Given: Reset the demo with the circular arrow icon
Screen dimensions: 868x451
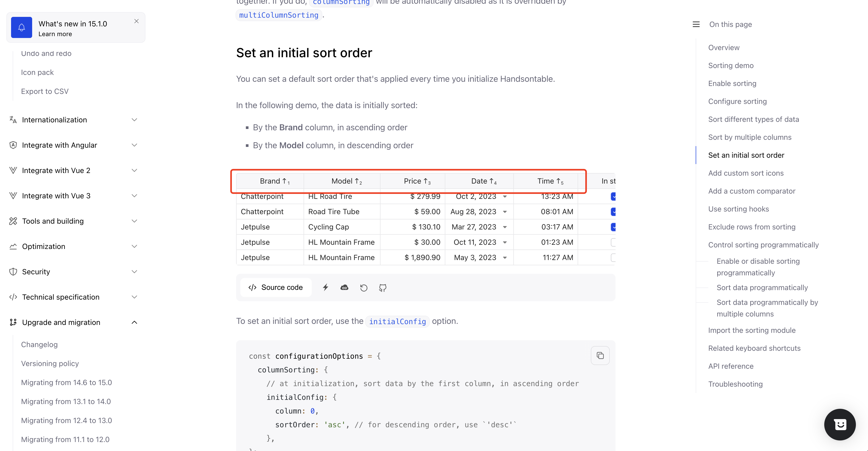Looking at the screenshot, I should [x=364, y=287].
